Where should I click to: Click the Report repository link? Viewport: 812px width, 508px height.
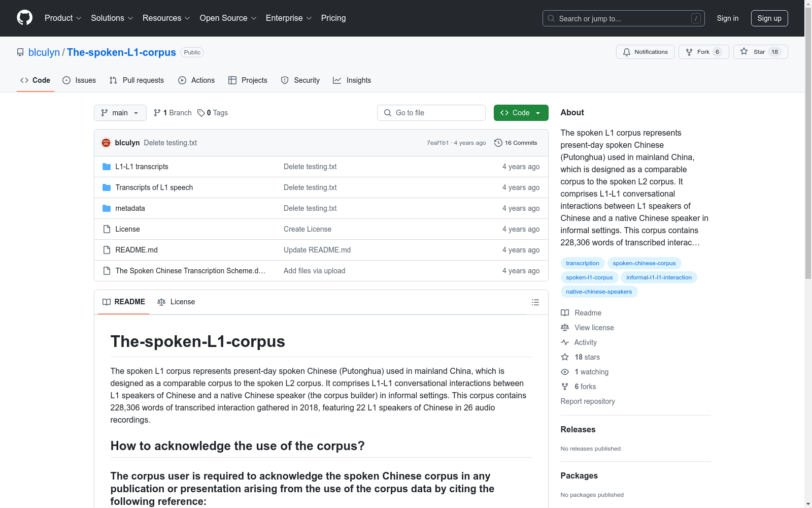[588, 401]
